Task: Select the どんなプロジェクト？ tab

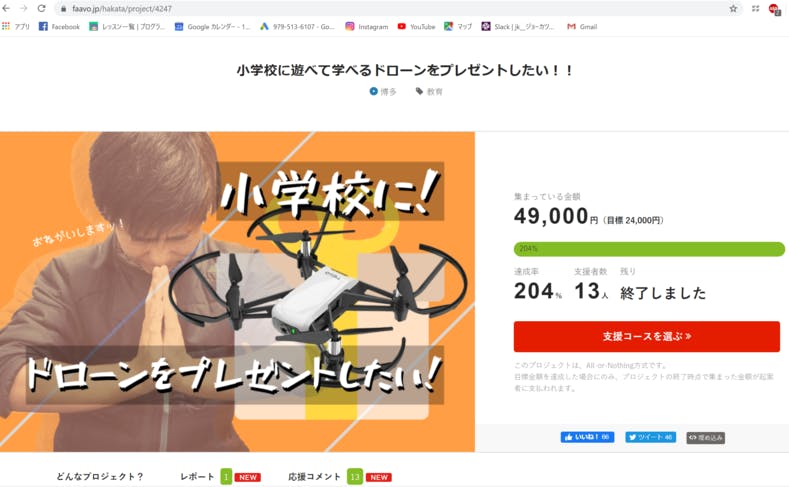Action: point(100,476)
